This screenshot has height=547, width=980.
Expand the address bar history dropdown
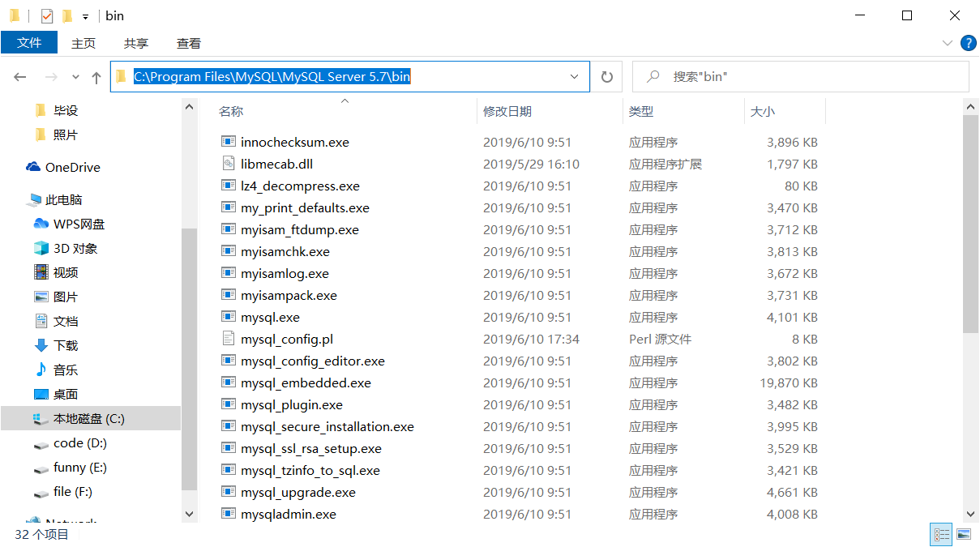coord(575,77)
